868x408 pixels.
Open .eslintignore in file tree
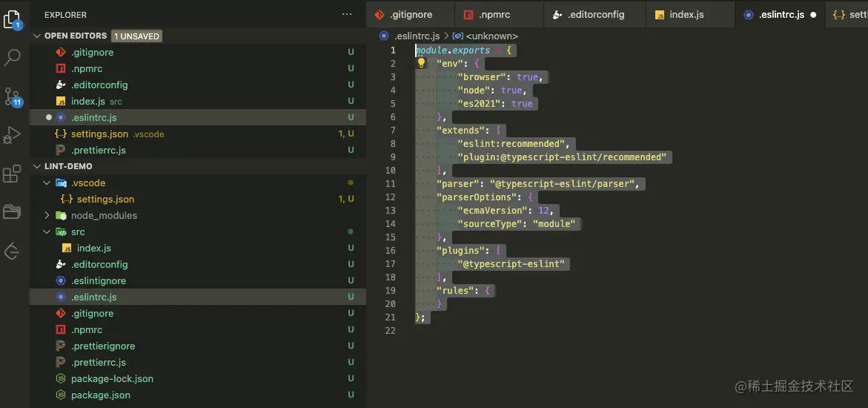(x=198, y=281)
